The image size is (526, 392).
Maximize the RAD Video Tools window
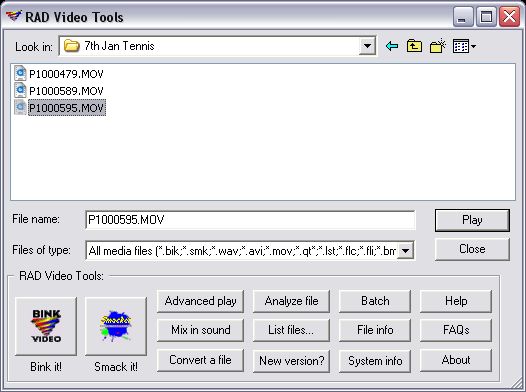pos(486,16)
